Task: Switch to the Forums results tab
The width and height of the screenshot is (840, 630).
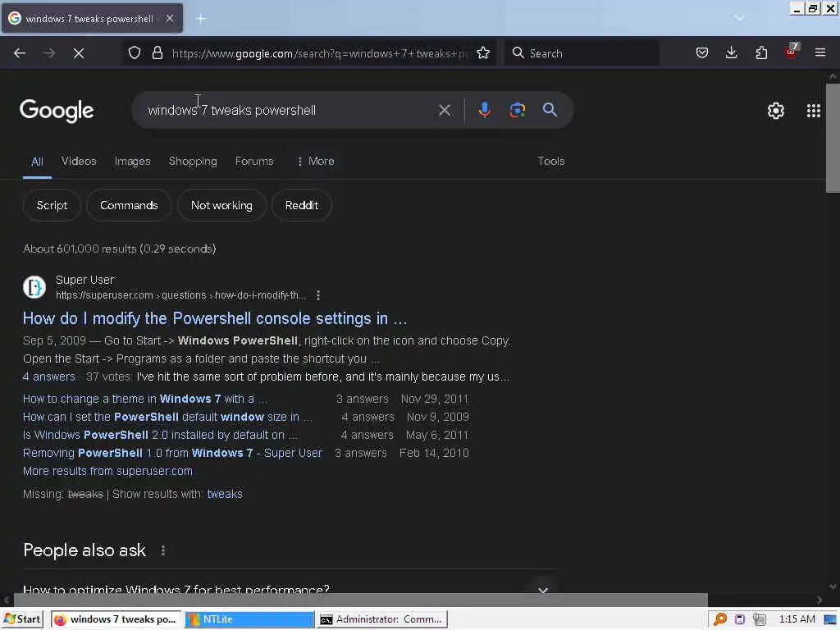Action: tap(254, 162)
